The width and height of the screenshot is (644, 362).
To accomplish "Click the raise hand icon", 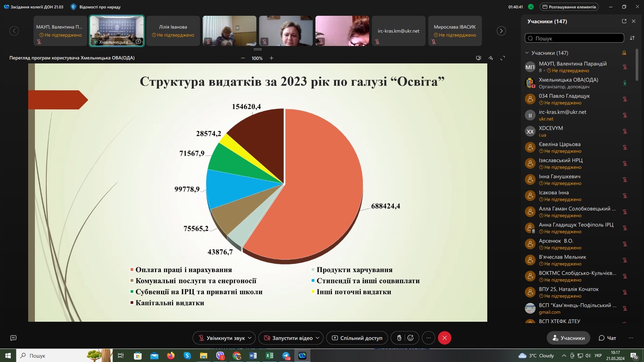I will pos(399,338).
